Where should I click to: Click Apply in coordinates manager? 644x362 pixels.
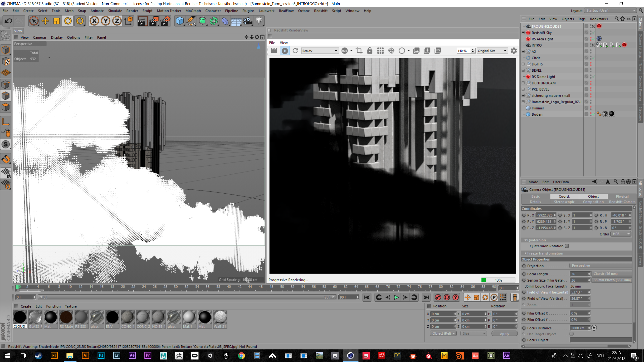[504, 334]
